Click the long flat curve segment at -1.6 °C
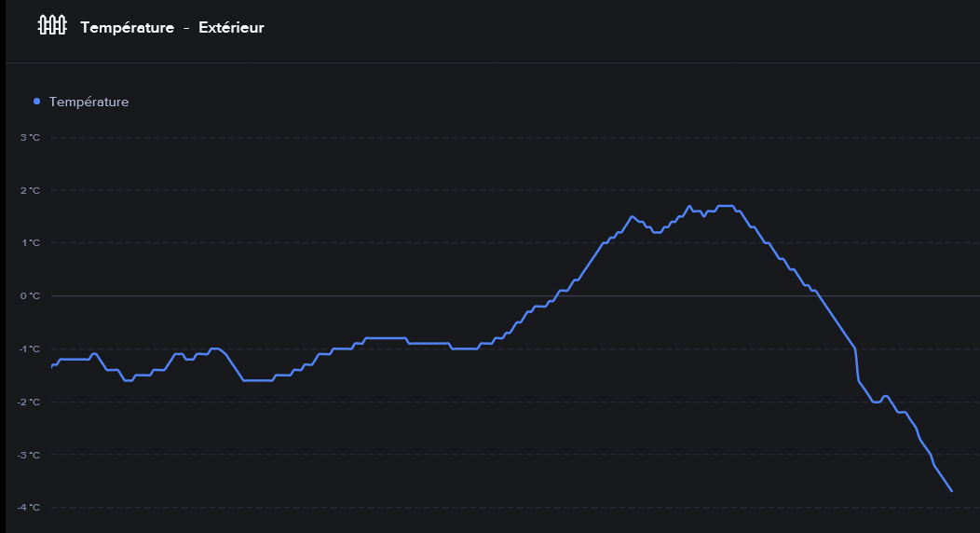 [257, 380]
